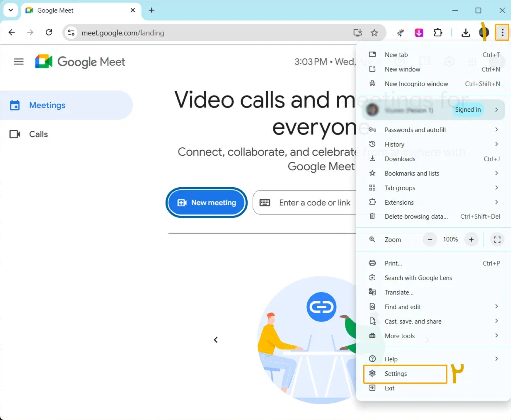The image size is (511, 420).
Task: Expand the History submenu
Action: pos(434,144)
